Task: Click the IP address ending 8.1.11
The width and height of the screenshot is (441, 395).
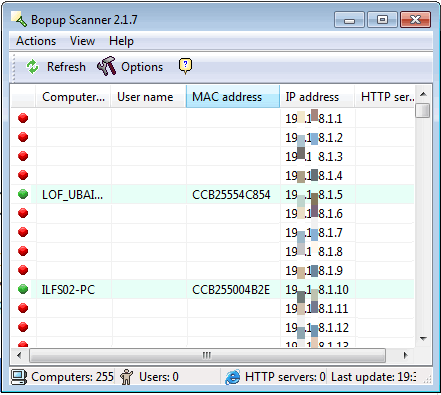Action: [317, 308]
